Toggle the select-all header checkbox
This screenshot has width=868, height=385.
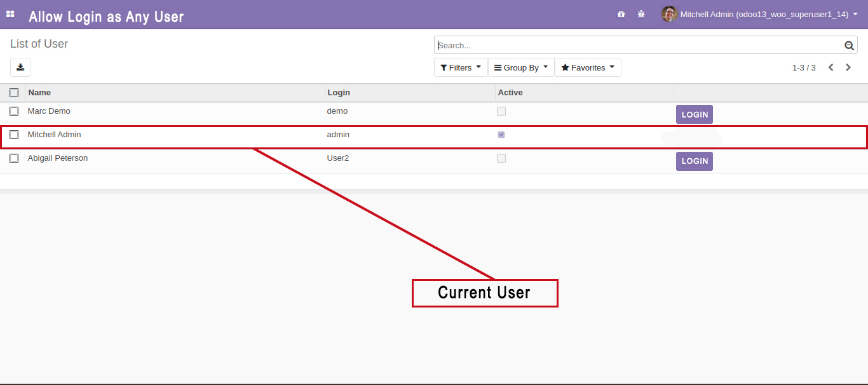click(14, 93)
